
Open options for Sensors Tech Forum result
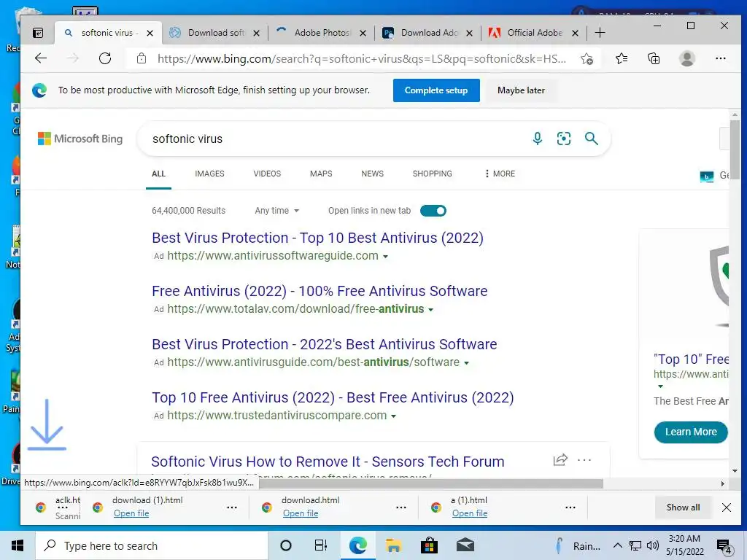[584, 460]
